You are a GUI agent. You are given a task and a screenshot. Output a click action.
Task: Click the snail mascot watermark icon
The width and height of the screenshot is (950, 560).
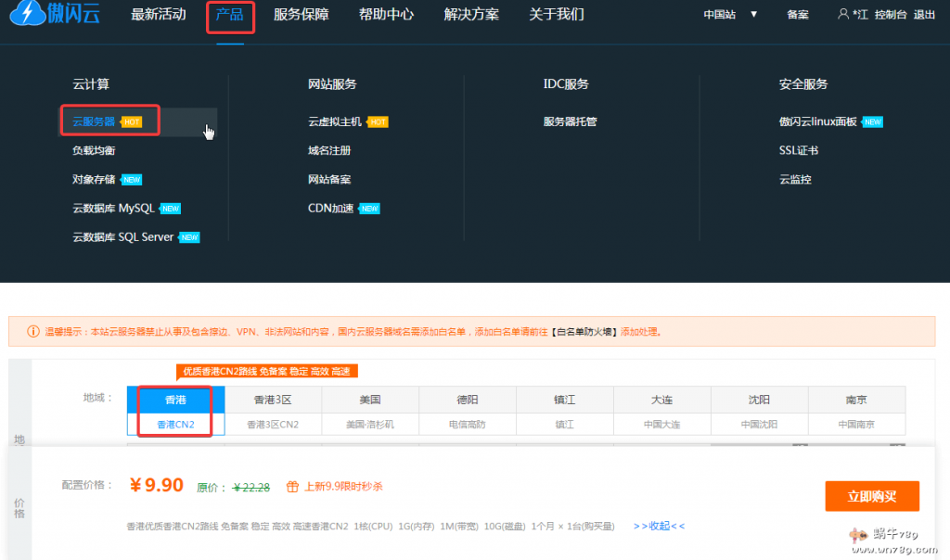858,534
